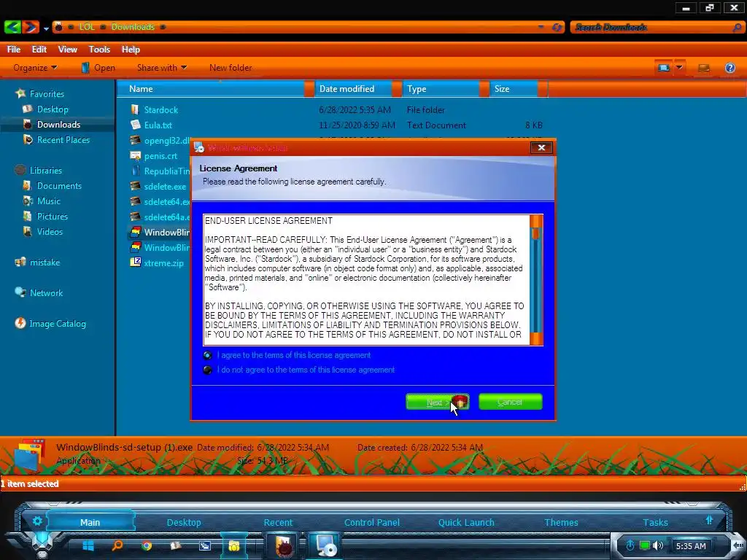Viewport: 747px width, 560px height.
Task: Open the address bar history dropdown
Action: click(x=541, y=27)
